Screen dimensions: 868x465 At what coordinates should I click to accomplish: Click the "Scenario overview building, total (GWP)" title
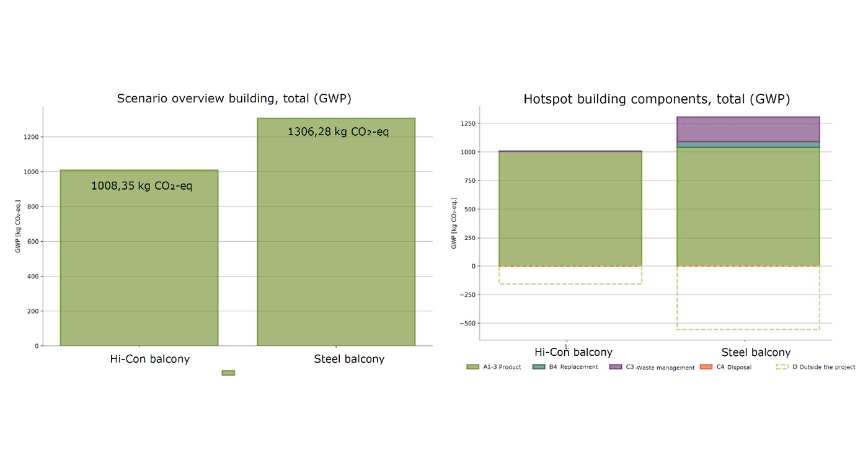(238, 99)
